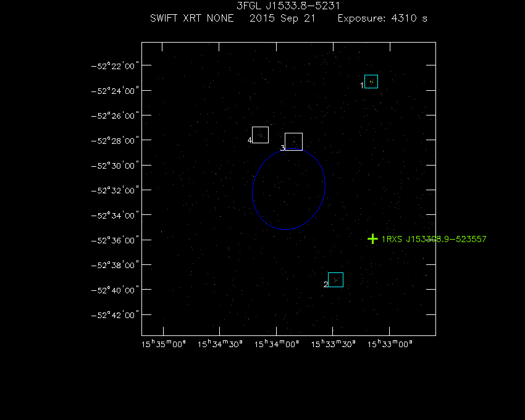Click the green cross marker for 1RXS source
525x420 pixels.
coord(372,239)
